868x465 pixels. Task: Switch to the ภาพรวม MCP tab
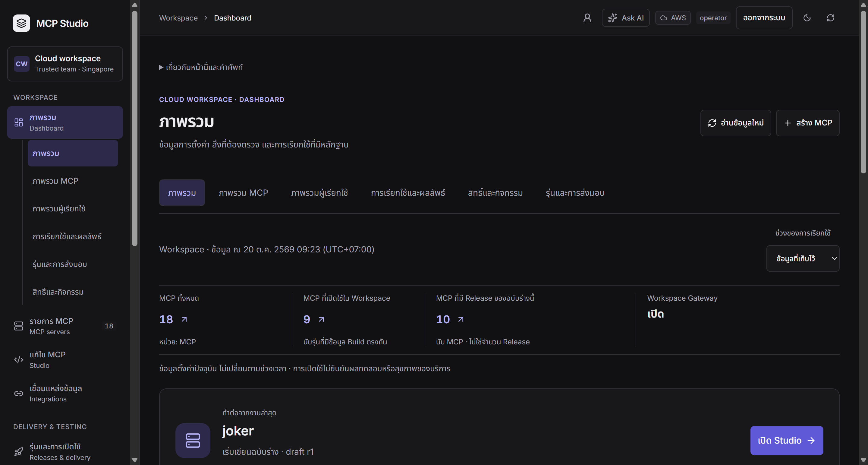point(243,193)
